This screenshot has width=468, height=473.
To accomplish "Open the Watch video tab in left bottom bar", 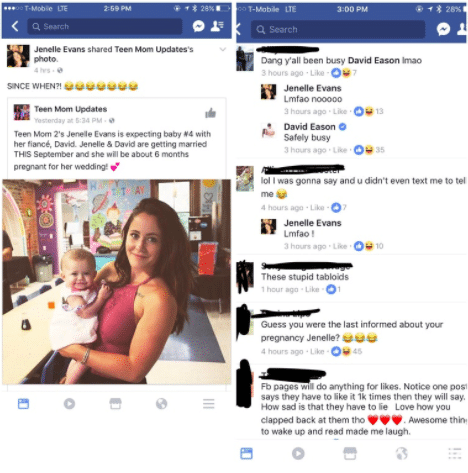I will tap(69, 404).
